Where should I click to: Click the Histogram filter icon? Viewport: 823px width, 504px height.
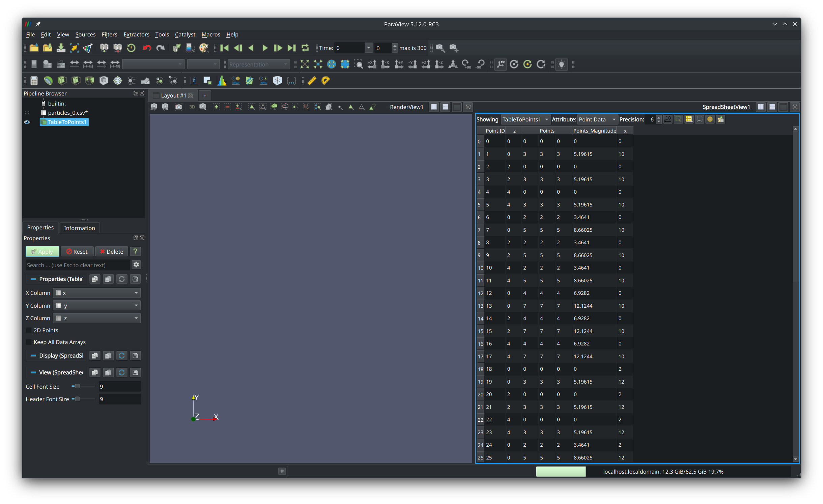coord(221,81)
